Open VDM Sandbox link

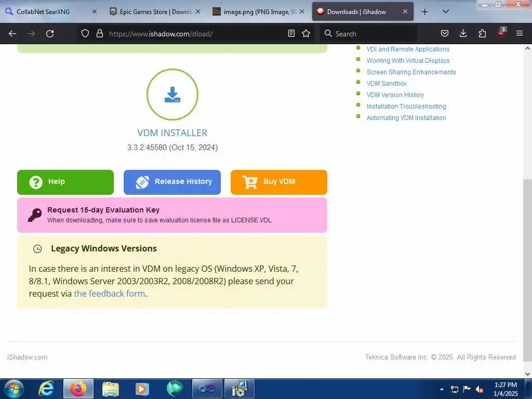pos(387,84)
